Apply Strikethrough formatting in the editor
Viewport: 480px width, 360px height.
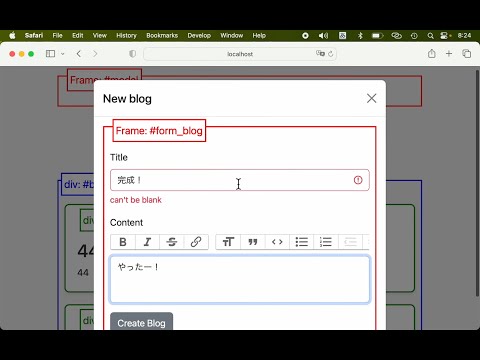172,242
